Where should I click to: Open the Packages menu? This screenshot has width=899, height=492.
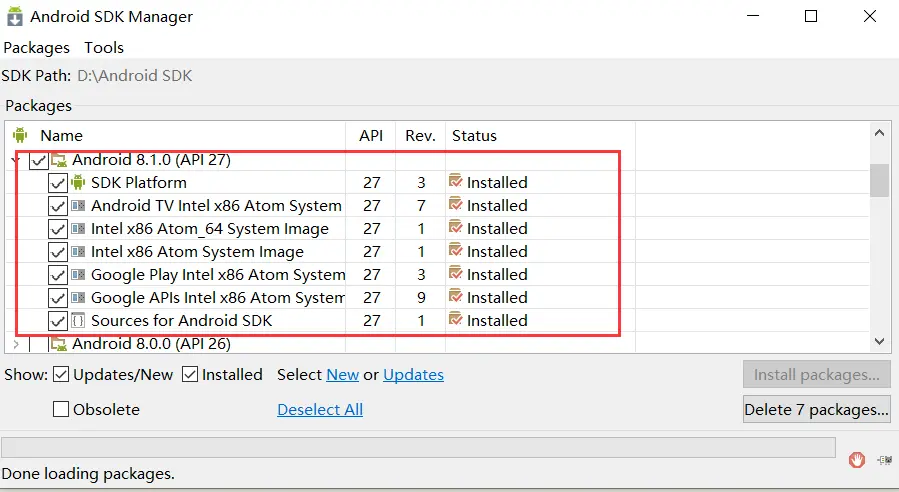point(36,47)
